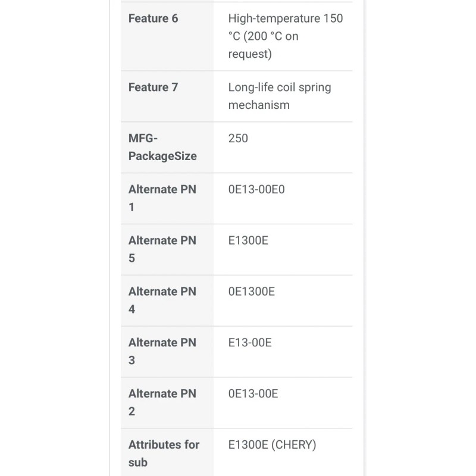Click the Alternate PN 1 label
Viewport: 476px width, 476px height.
tap(162, 198)
